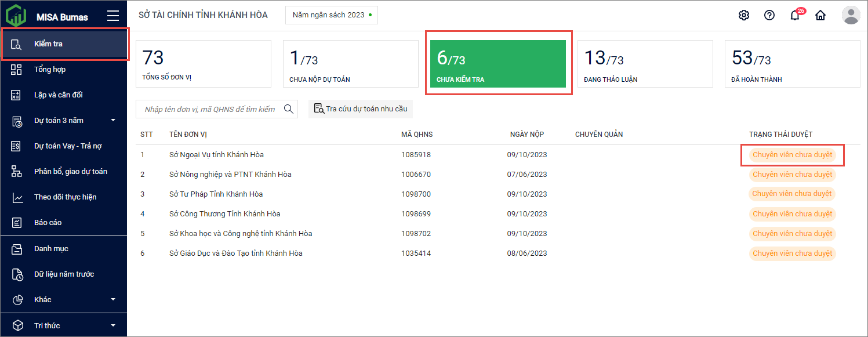Open Năm ngân sách 2023 selector
The image size is (868, 337).
click(x=332, y=15)
